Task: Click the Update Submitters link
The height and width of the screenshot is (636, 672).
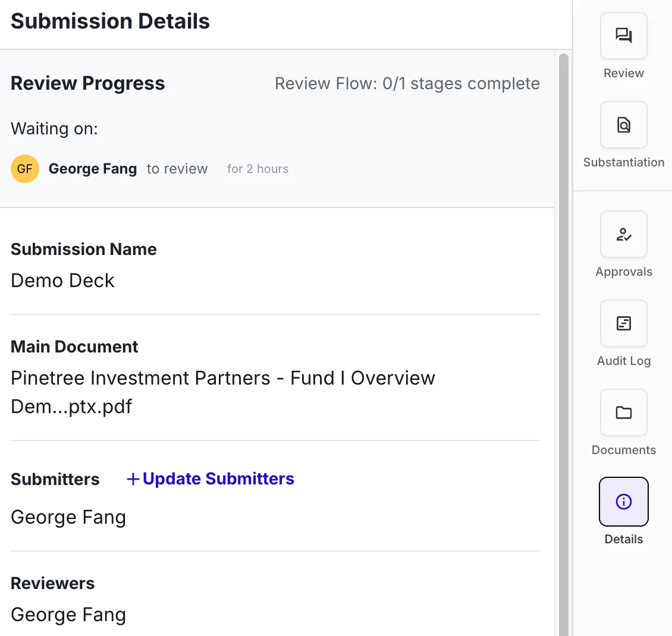Action: point(211,479)
